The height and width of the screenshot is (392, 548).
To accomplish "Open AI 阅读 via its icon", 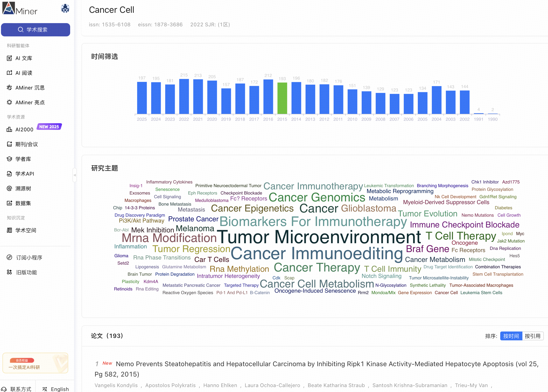I will (x=9, y=73).
